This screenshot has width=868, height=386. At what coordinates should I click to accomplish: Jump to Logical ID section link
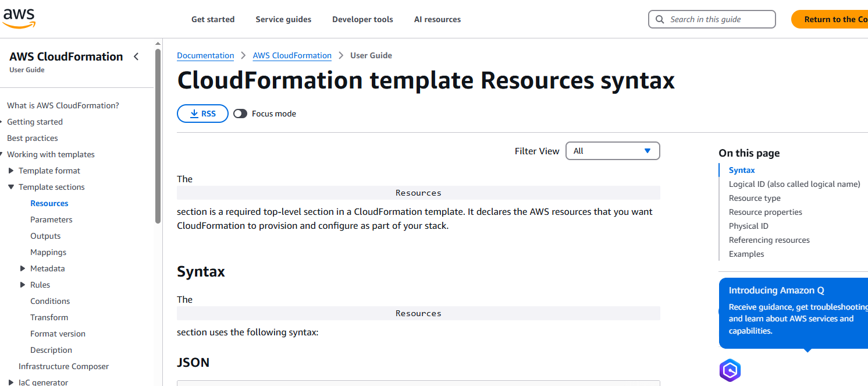click(794, 184)
